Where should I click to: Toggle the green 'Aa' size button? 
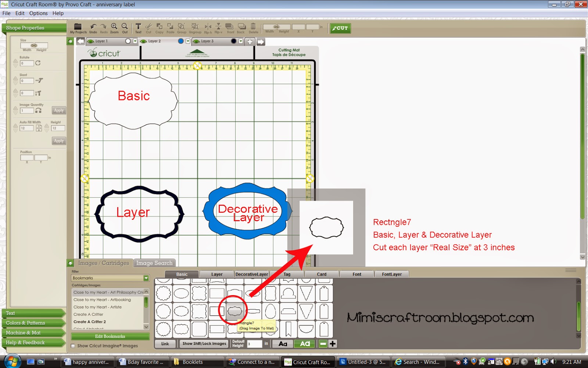(x=305, y=344)
